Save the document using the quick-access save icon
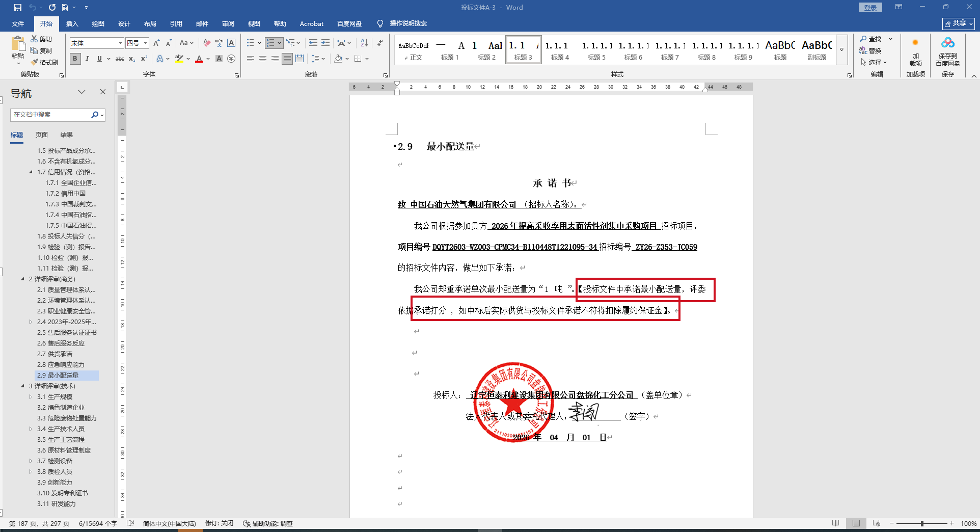Viewport: 980px width, 532px height. 18,8
